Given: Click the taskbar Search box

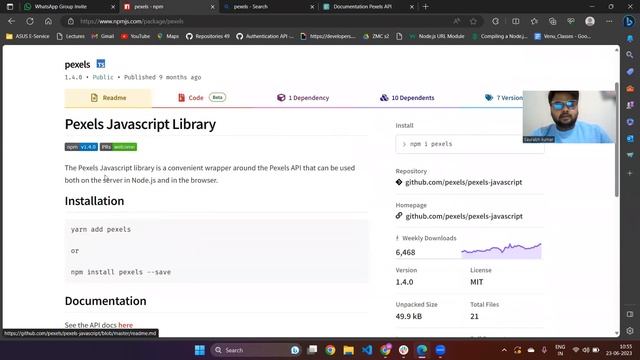Looking at the screenshot, I should (x=255, y=350).
